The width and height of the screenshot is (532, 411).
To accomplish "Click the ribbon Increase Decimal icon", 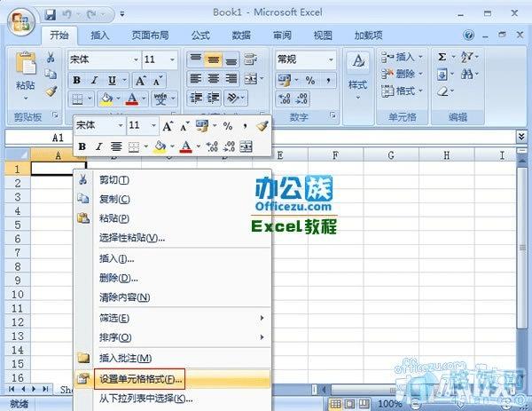I will point(285,99).
